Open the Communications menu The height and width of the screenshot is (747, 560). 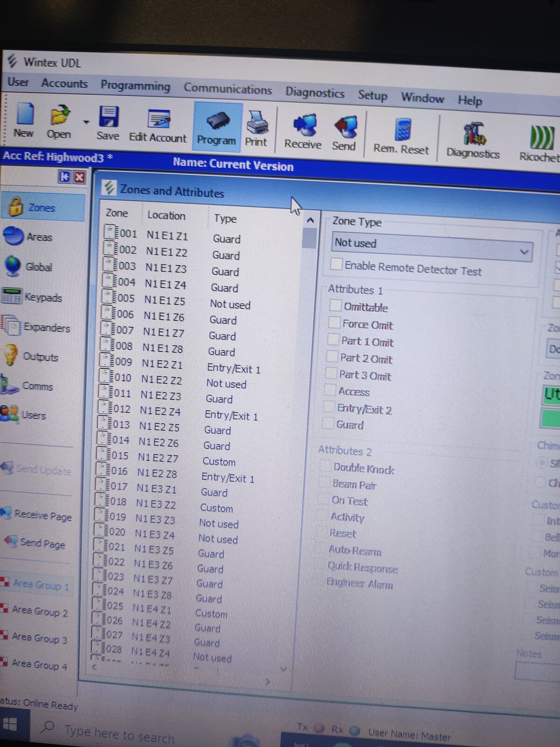227,89
